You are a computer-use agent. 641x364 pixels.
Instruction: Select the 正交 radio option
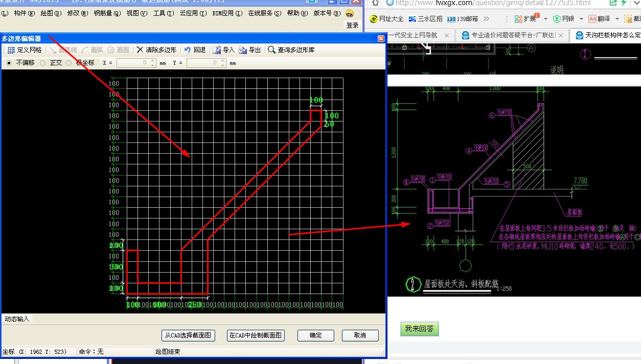(42, 63)
